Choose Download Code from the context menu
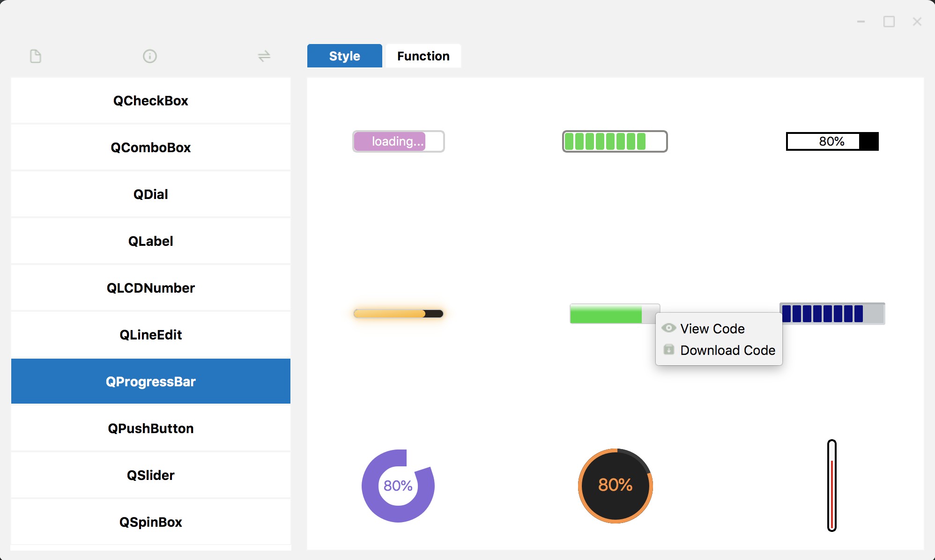 pos(727,350)
